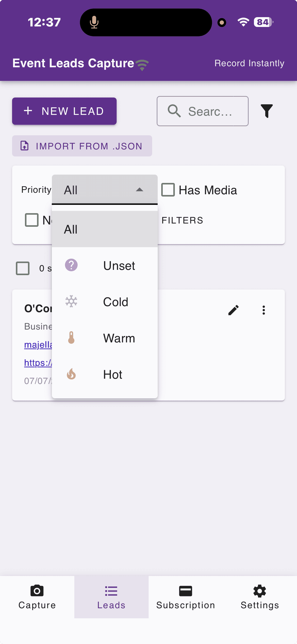Image resolution: width=297 pixels, height=644 pixels.
Task: Toggle the select-all leads checkbox
Action: (23, 268)
